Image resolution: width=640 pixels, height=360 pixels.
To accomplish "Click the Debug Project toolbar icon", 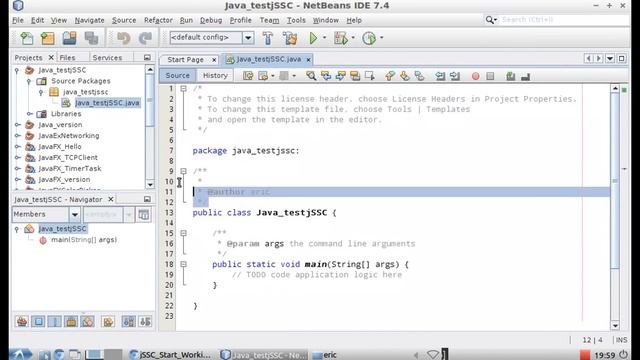I will [341, 38].
